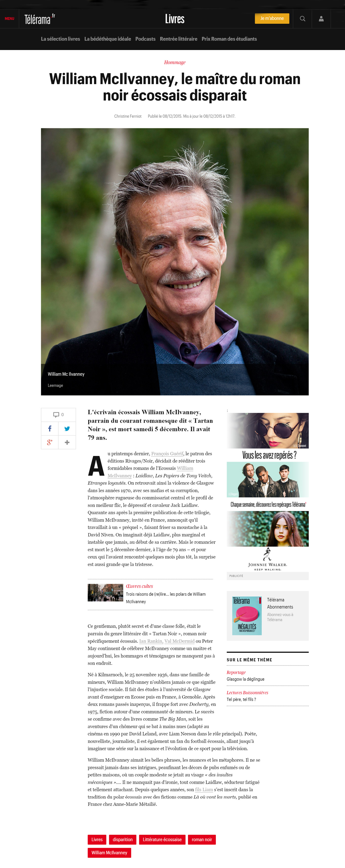Expand more sharing options plus icon
Viewport: 345px width, 868px height.
(x=67, y=442)
